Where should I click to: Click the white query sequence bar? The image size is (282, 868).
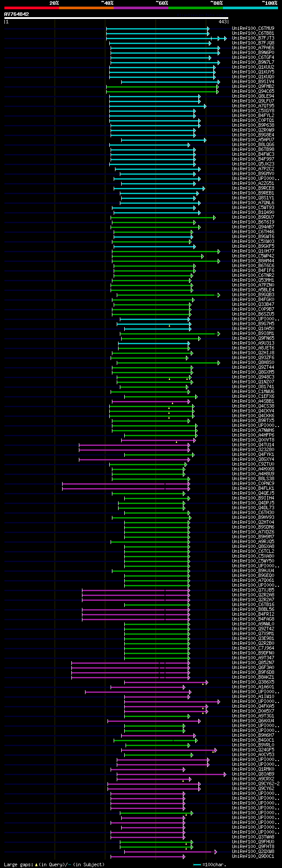pos(116,18)
